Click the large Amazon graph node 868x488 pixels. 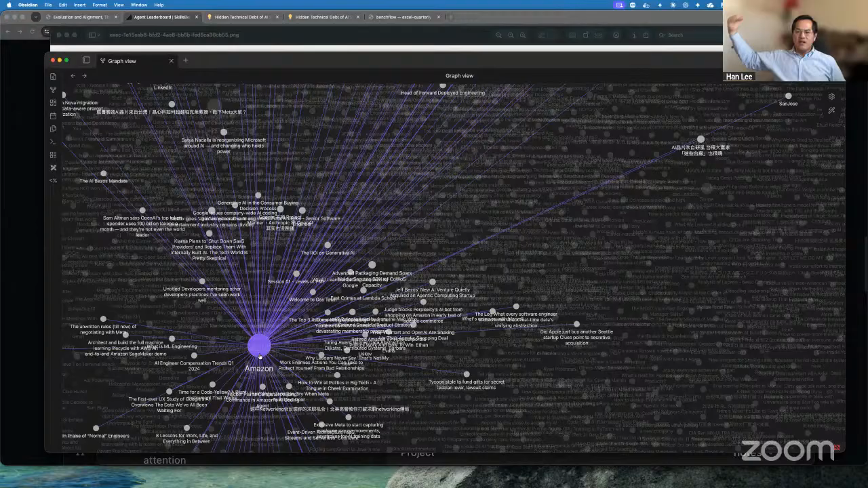click(259, 346)
